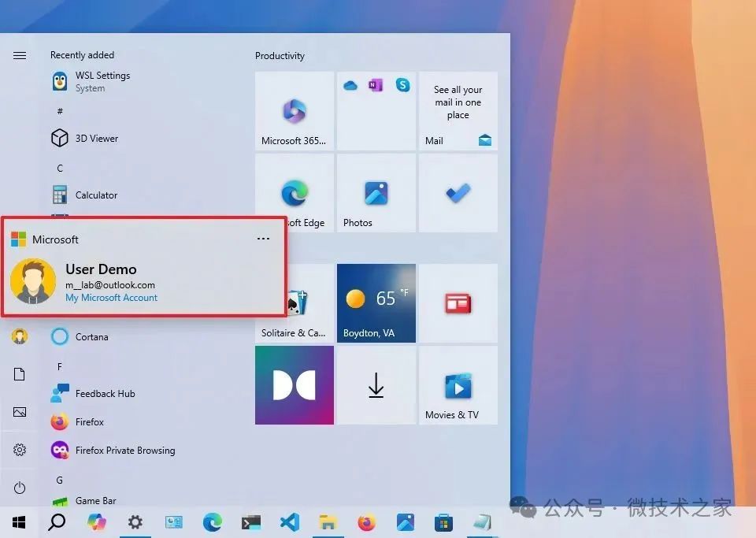Open Settings gear in Start sidebar

(x=20, y=450)
